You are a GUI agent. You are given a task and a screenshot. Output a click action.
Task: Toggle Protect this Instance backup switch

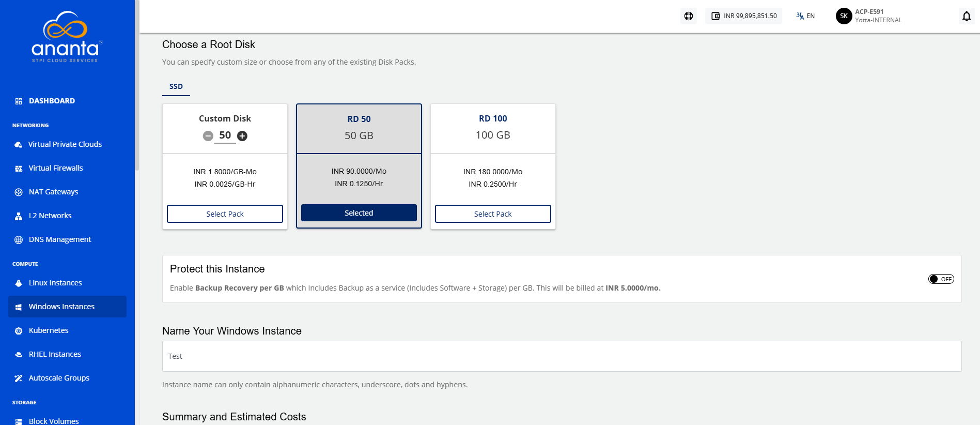[941, 279]
